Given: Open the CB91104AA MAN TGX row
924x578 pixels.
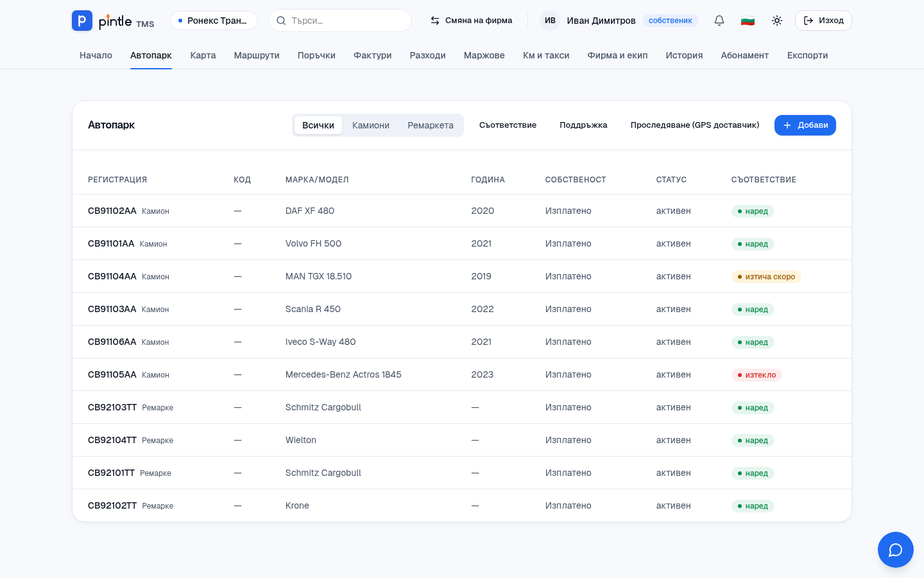Looking at the screenshot, I should tap(462, 276).
